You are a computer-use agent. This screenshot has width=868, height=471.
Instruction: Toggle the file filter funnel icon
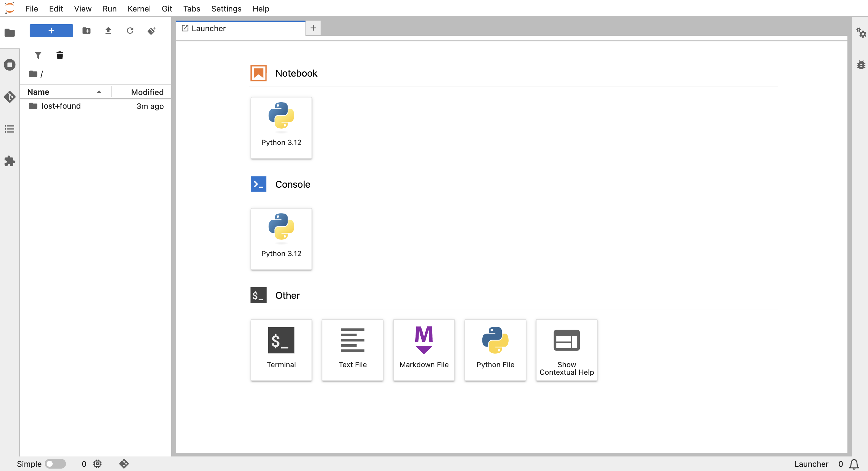(38, 55)
